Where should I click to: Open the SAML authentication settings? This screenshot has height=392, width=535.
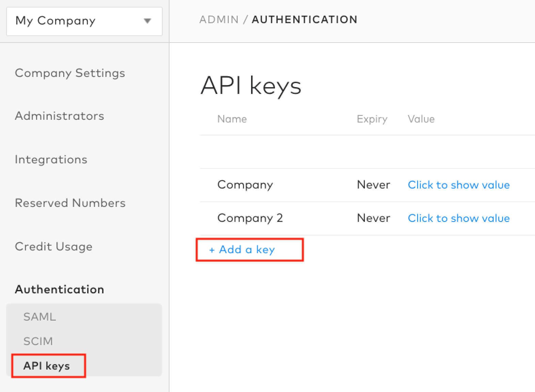[x=39, y=317]
